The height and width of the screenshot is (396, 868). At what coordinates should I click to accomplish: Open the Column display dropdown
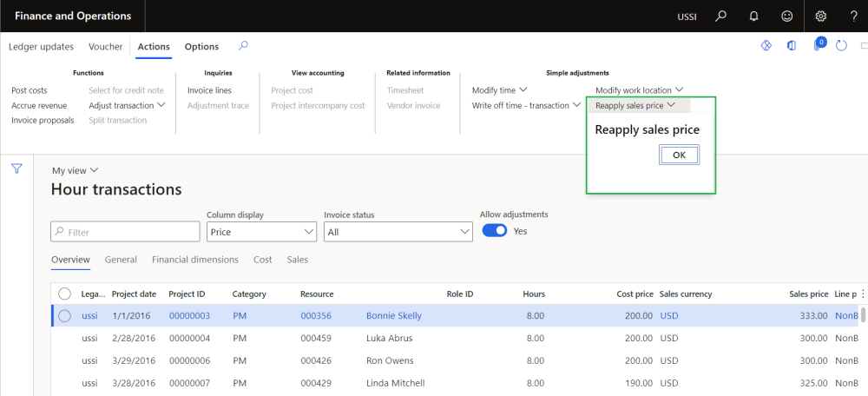point(262,232)
